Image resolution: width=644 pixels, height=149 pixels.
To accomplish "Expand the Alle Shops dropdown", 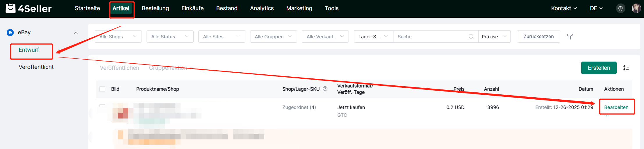I will pos(118,37).
